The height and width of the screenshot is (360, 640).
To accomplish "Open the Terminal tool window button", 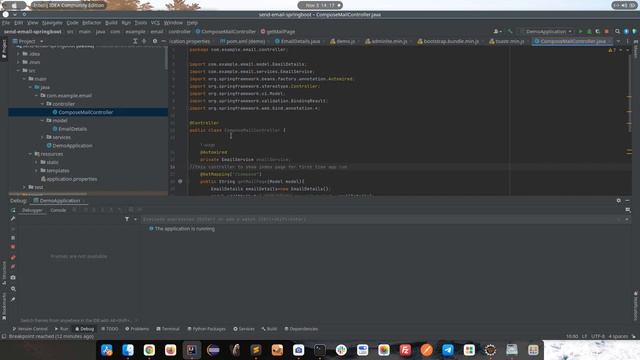I will pos(168,329).
